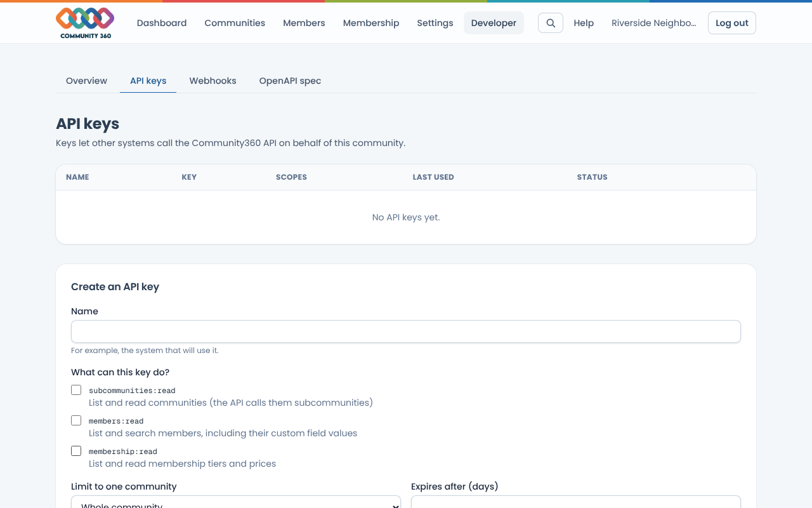Click the members:read scope label text
812x508 pixels.
pos(116,421)
